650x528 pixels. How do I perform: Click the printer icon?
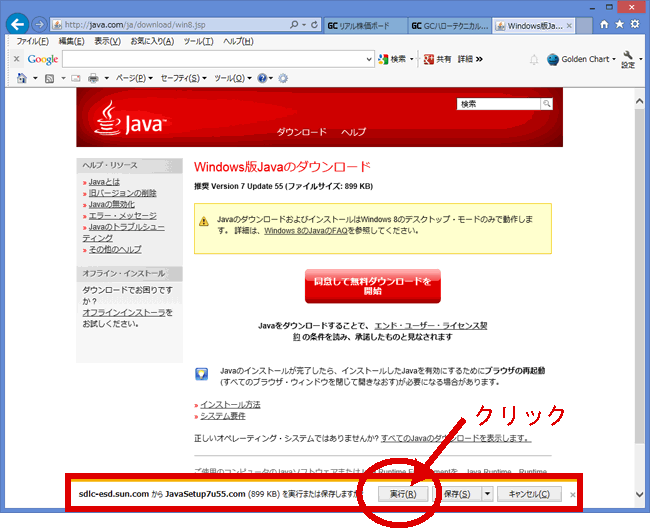click(x=93, y=78)
